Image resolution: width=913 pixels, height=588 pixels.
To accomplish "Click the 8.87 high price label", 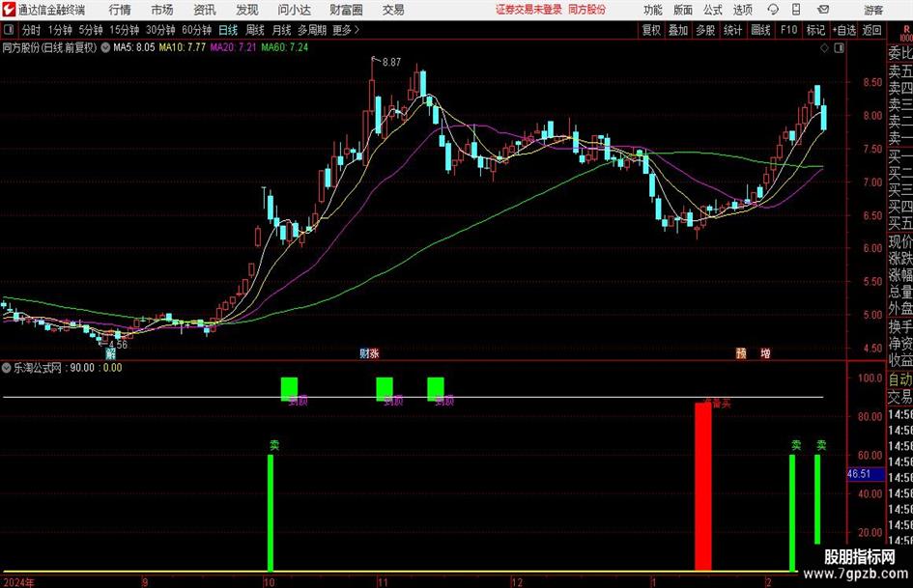I will [392, 62].
